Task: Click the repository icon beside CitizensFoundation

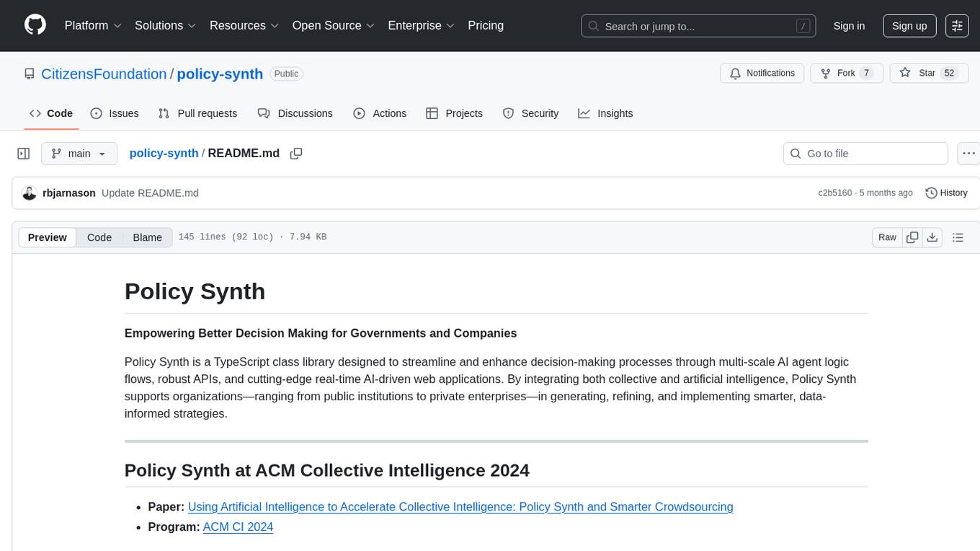Action: click(x=29, y=74)
